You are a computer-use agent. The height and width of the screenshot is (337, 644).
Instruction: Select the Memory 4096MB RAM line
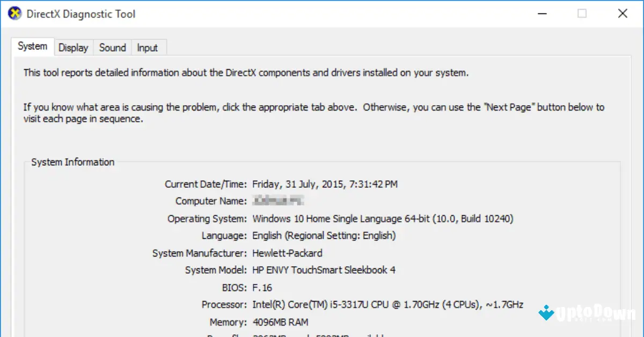point(281,322)
